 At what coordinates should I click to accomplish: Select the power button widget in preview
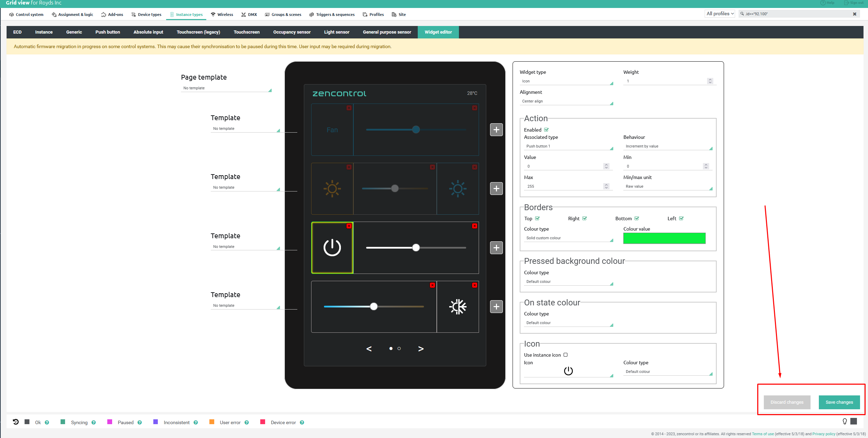(x=332, y=248)
